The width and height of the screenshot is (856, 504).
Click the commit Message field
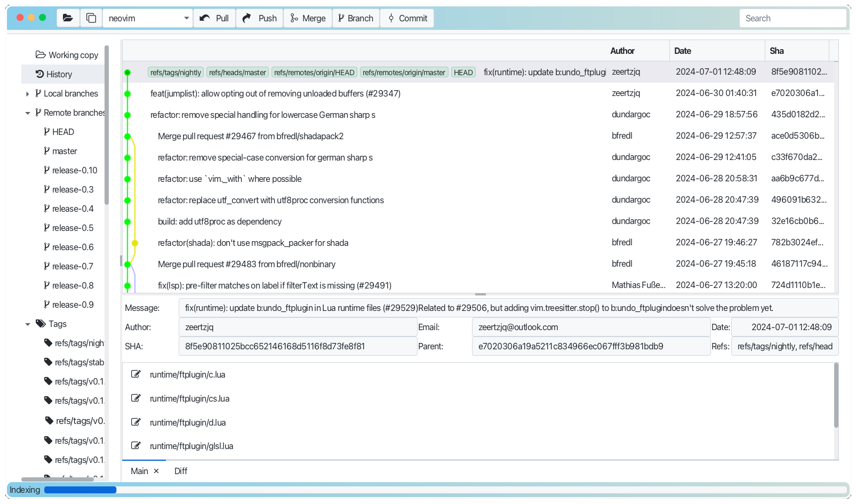pos(508,308)
